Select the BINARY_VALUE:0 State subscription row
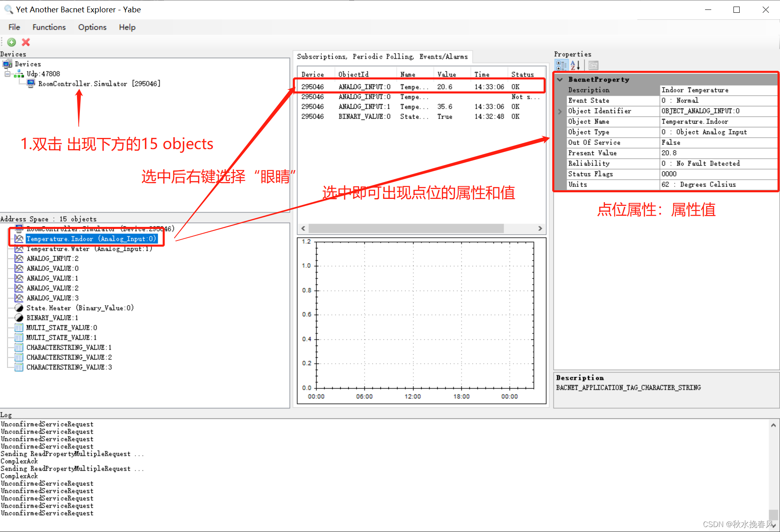 421,117
